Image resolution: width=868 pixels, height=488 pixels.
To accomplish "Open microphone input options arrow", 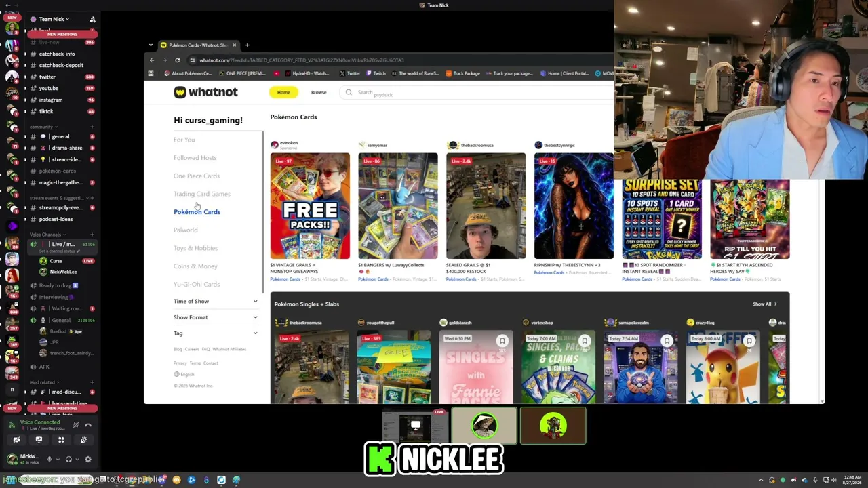I will tap(57, 459).
